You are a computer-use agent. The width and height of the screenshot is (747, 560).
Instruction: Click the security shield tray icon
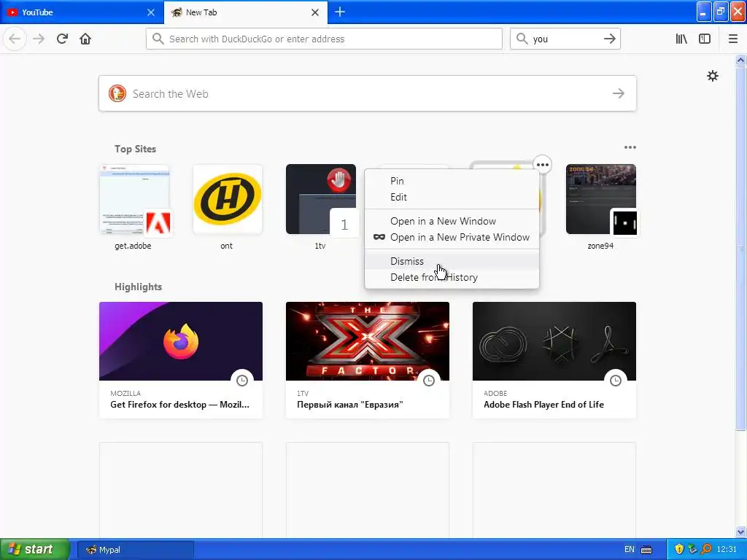pyautogui.click(x=679, y=549)
